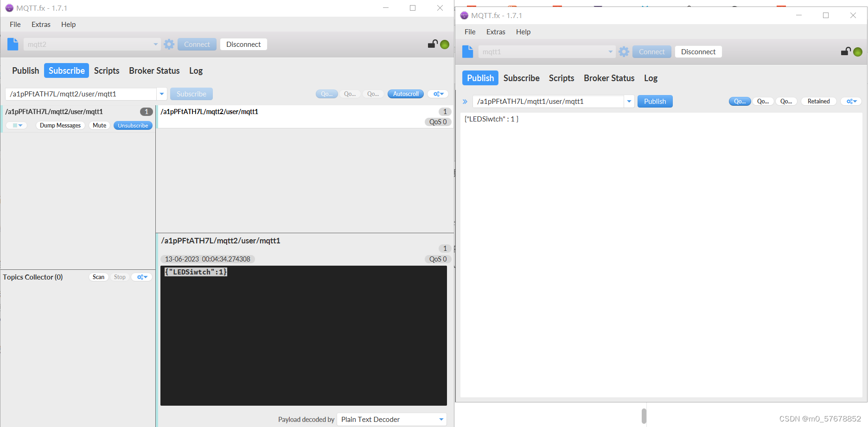
Task: Select middle QoS 1 toggle in publish pane
Action: (763, 102)
